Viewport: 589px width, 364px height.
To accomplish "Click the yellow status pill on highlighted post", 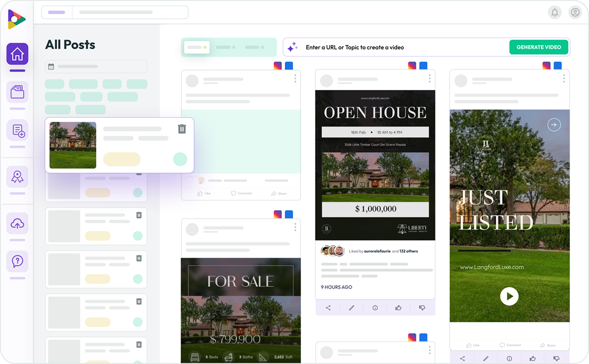I will point(121,159).
